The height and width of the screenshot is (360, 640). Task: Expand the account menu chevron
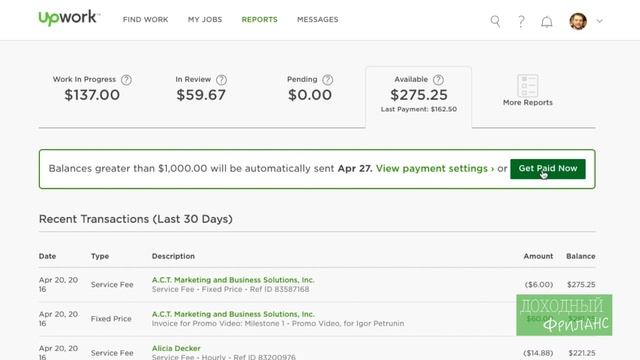tap(599, 21)
